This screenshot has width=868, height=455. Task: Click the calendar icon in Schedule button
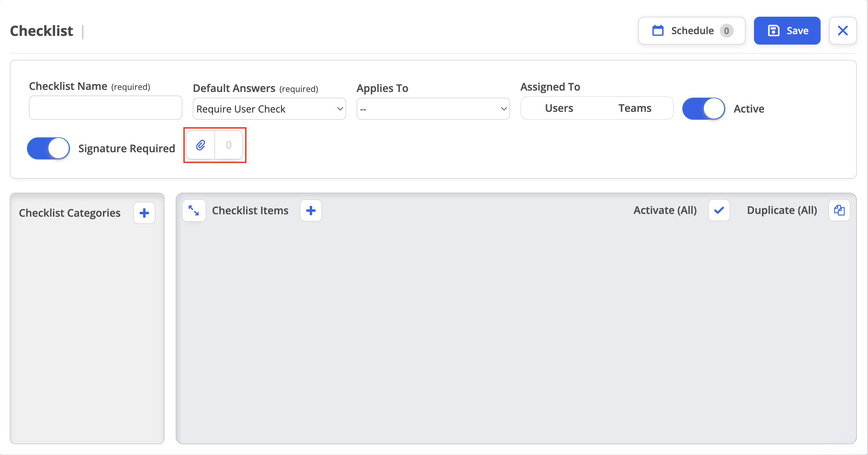pos(658,31)
